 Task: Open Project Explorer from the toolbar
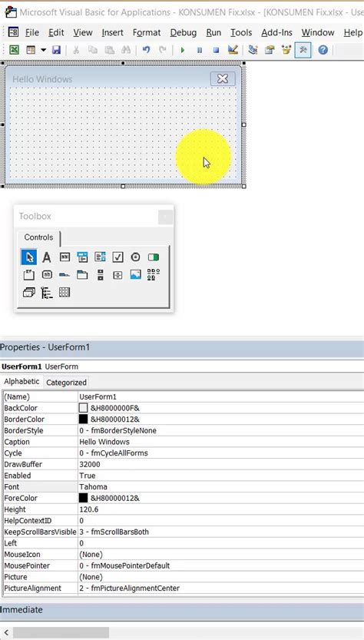coord(253,50)
